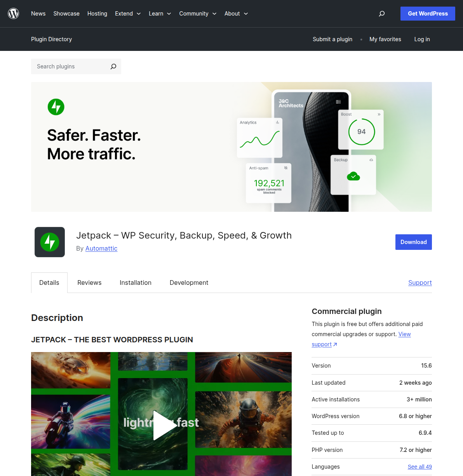
Task: Click the Download button for Jetpack
Action: 413,242
